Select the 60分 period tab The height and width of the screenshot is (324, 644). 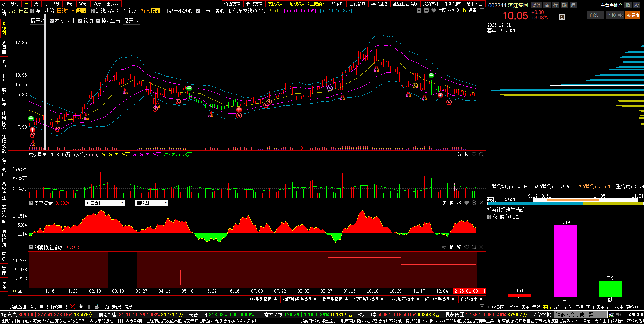pyautogui.click(x=97, y=4)
